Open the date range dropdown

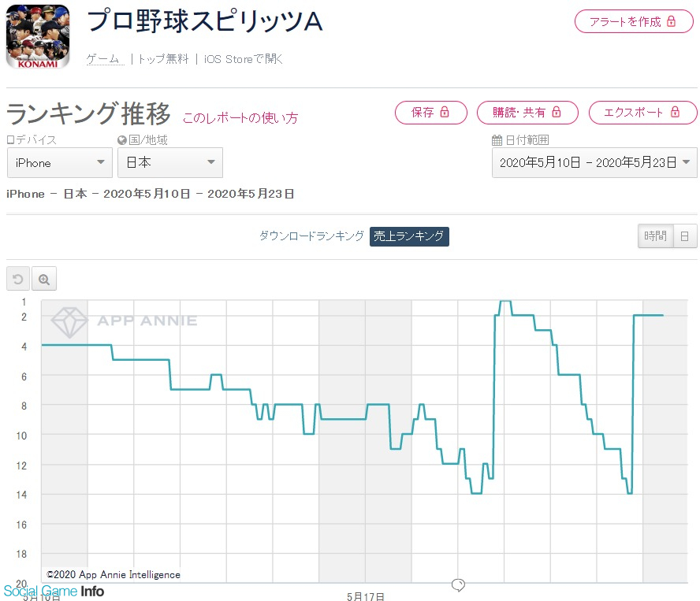594,162
